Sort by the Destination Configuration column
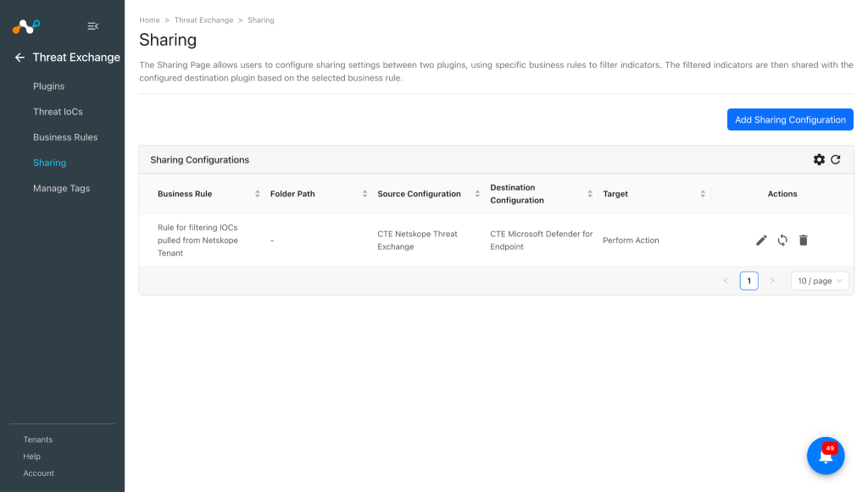The width and height of the screenshot is (868, 492). (x=590, y=194)
